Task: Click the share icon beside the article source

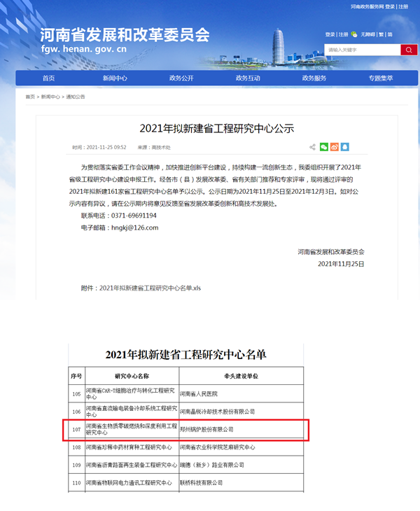Action: [312, 147]
